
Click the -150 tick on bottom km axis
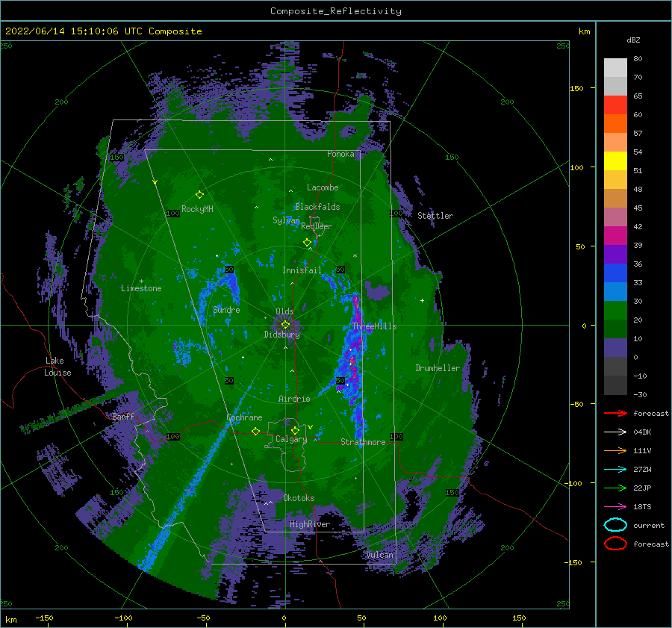coord(44,618)
